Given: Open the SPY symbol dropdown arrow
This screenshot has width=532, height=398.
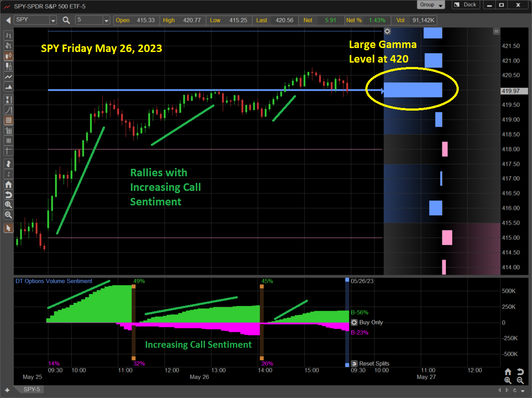Looking at the screenshot, I should 53,20.
